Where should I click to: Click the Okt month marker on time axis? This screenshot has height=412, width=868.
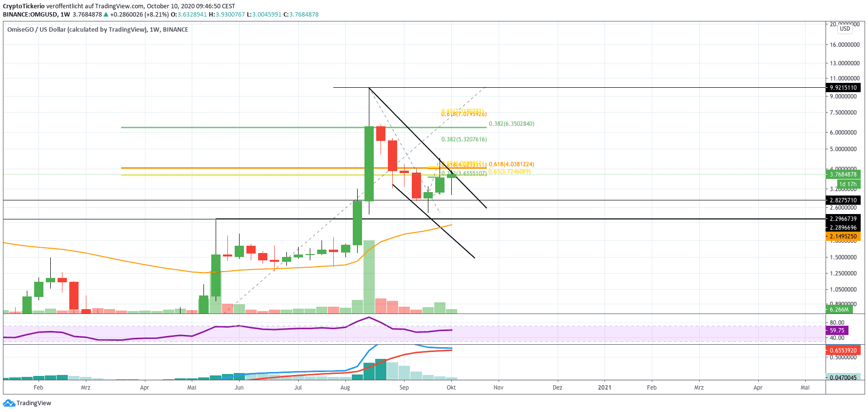[451, 388]
